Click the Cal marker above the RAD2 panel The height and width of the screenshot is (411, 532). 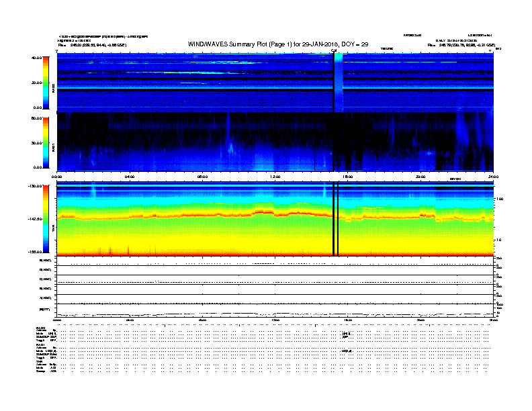coord(334,51)
